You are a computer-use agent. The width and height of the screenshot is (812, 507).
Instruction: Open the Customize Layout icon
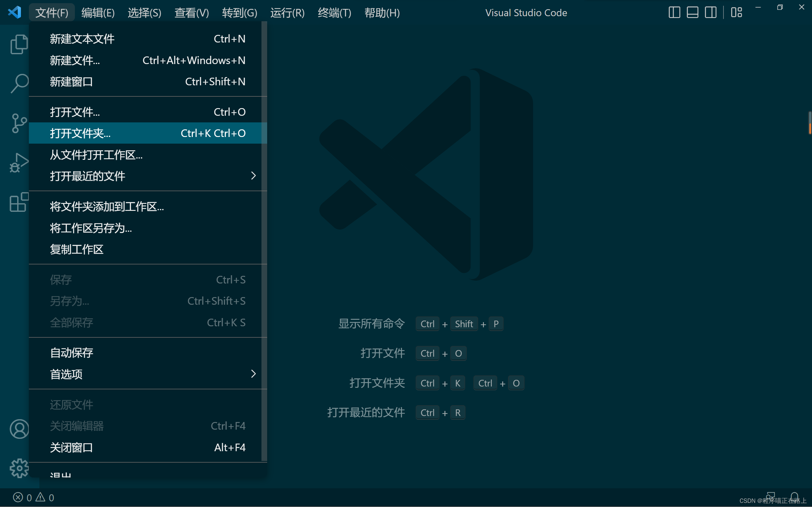pos(736,12)
